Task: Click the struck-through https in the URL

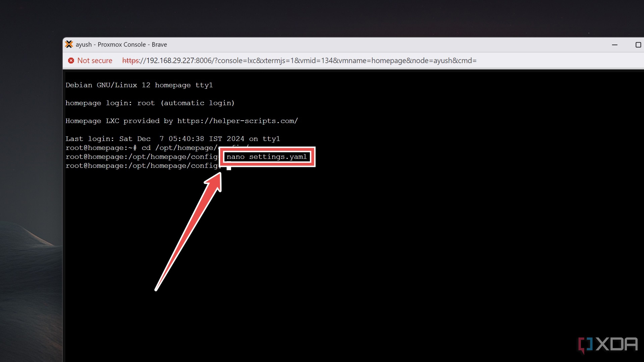Action: 130,61
